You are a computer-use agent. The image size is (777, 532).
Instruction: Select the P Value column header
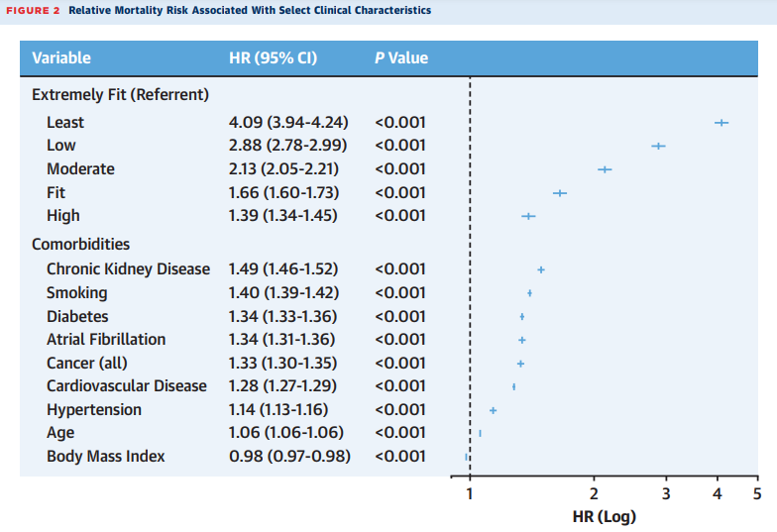(401, 57)
